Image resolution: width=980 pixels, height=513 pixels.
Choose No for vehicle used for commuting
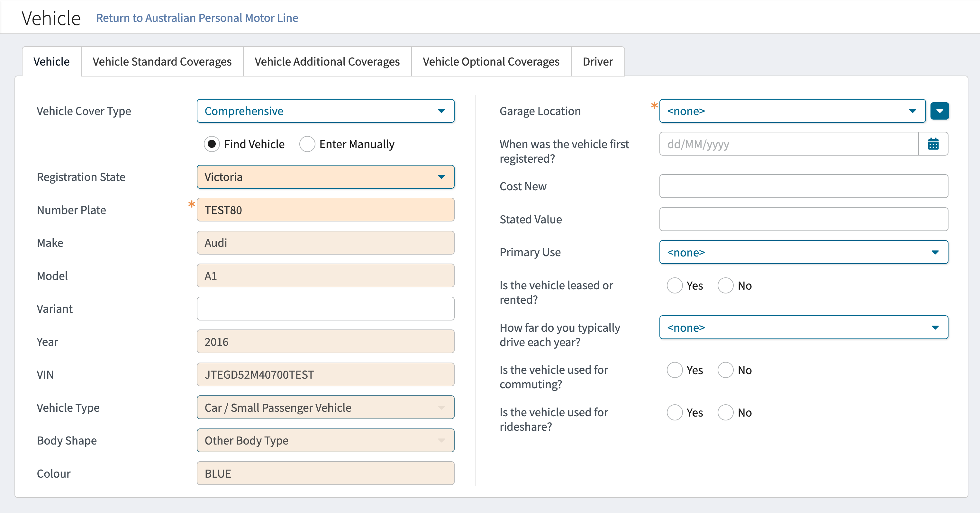725,370
